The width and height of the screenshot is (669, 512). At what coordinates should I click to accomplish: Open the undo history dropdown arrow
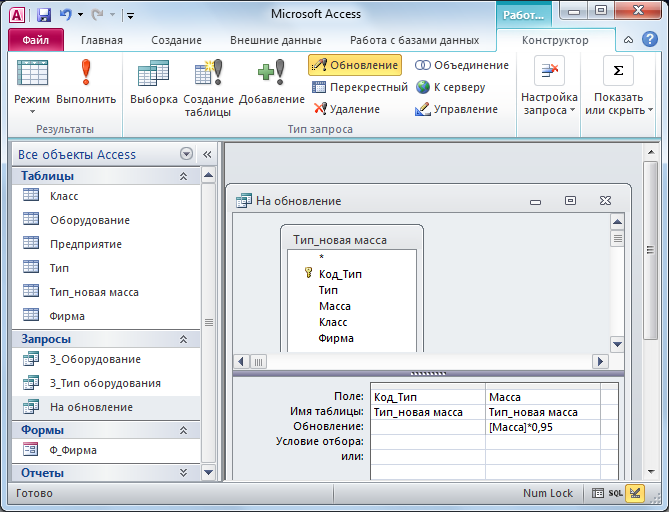pyautogui.click(x=80, y=15)
